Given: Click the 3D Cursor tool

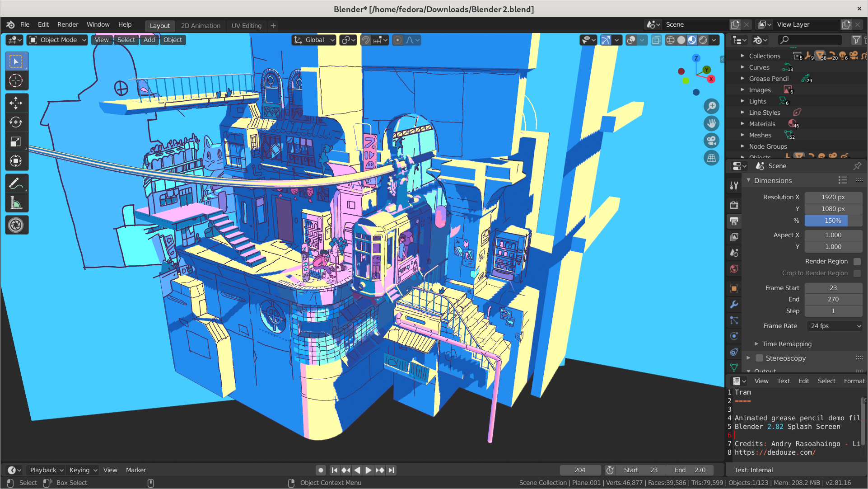Looking at the screenshot, I should pyautogui.click(x=16, y=80).
